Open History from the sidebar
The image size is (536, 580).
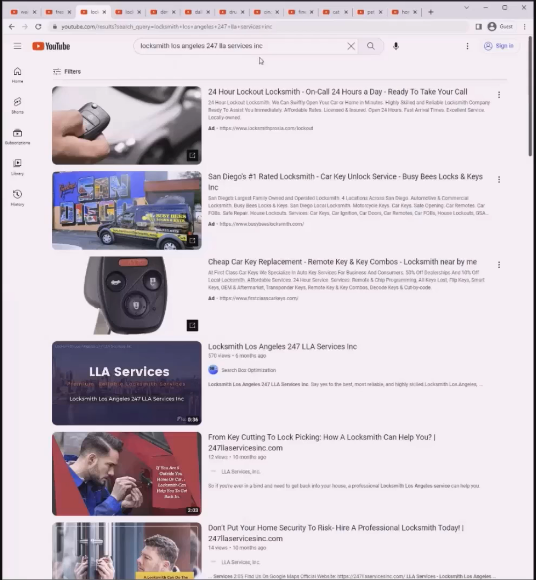pyautogui.click(x=17, y=198)
